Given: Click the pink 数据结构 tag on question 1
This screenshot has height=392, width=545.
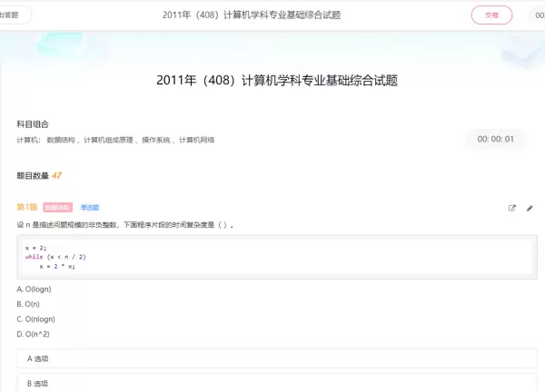Looking at the screenshot, I should pos(57,208).
